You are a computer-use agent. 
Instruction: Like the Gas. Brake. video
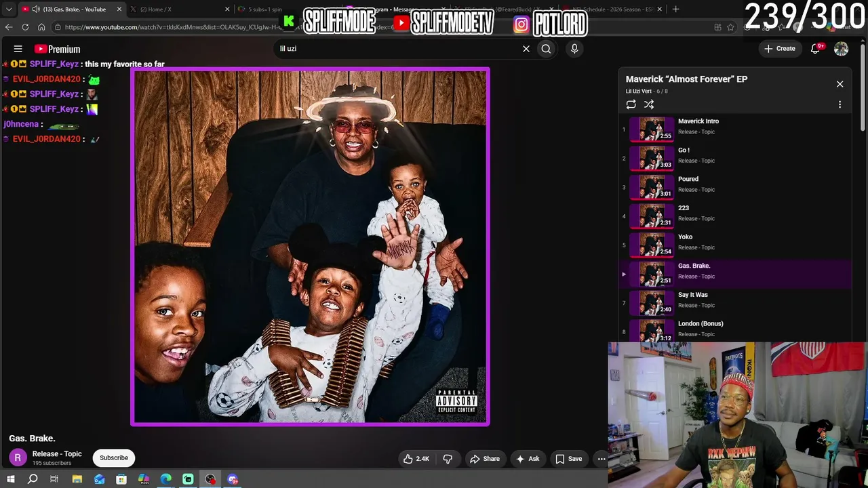416,459
